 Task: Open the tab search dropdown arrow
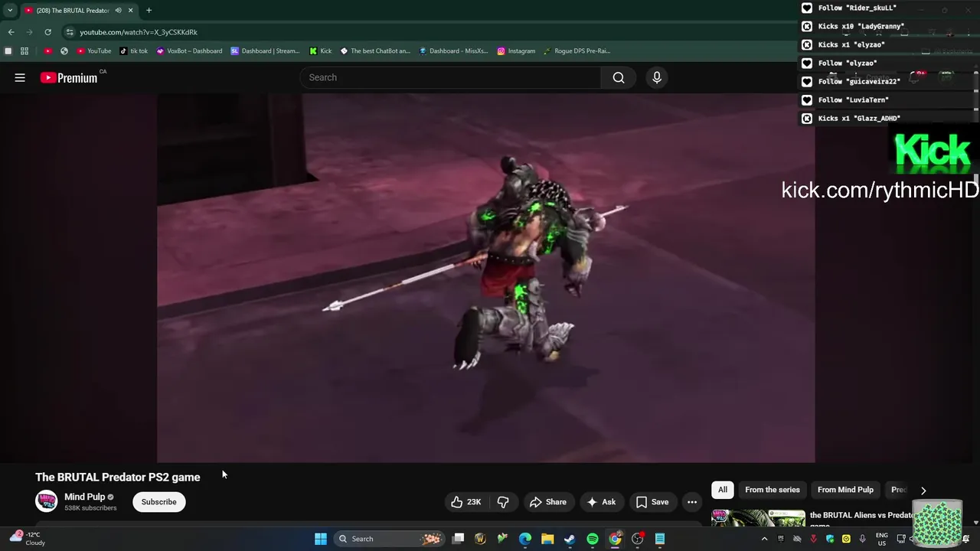10,11
